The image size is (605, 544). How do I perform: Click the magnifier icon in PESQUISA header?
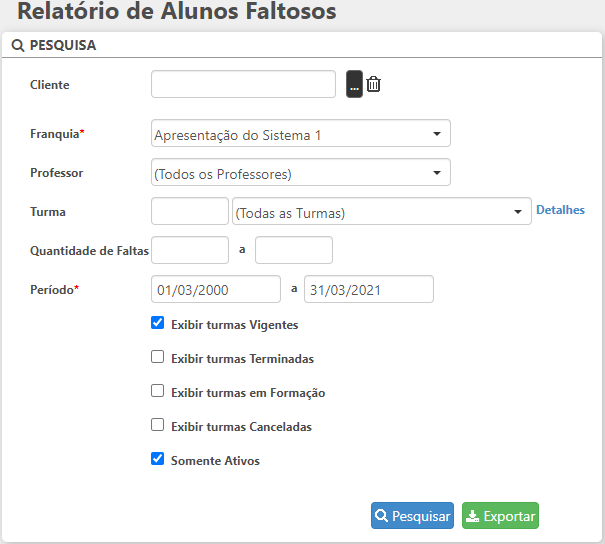(x=17, y=46)
